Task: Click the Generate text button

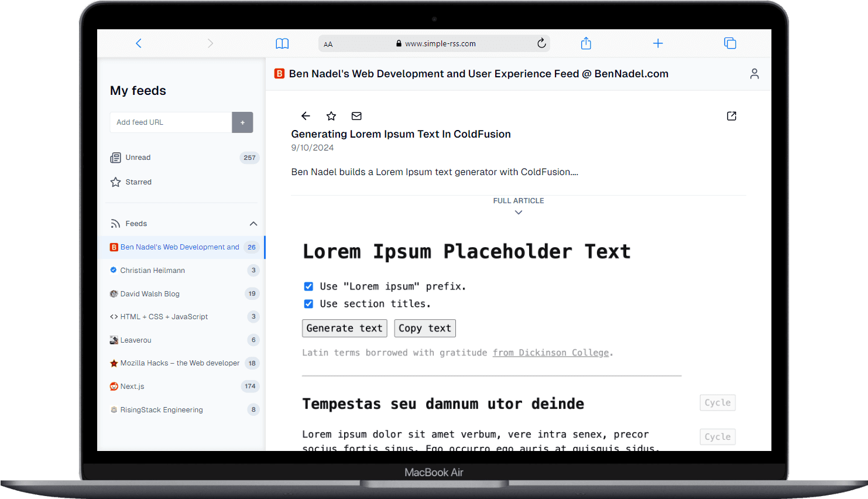Action: point(344,328)
